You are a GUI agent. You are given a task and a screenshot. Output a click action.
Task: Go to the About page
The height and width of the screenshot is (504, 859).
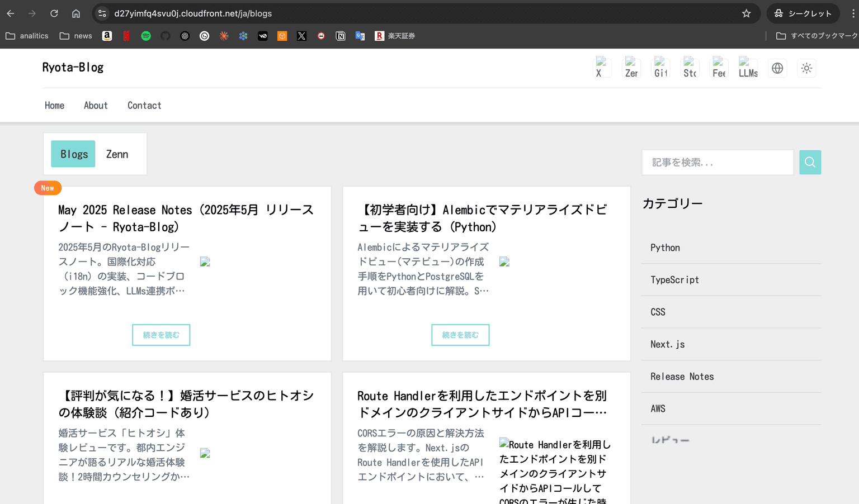pos(96,106)
